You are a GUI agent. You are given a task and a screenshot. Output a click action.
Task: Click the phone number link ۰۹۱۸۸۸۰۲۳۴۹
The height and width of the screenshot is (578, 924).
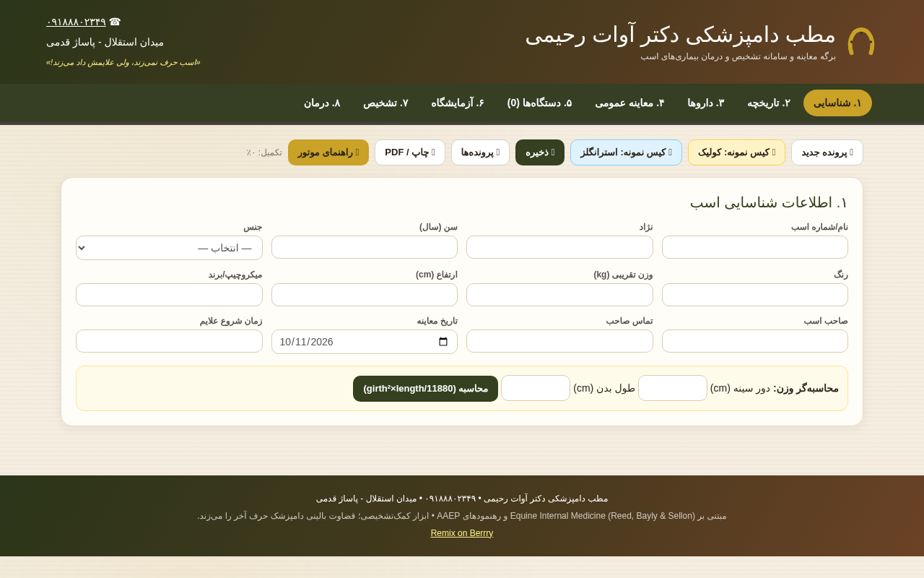click(76, 22)
